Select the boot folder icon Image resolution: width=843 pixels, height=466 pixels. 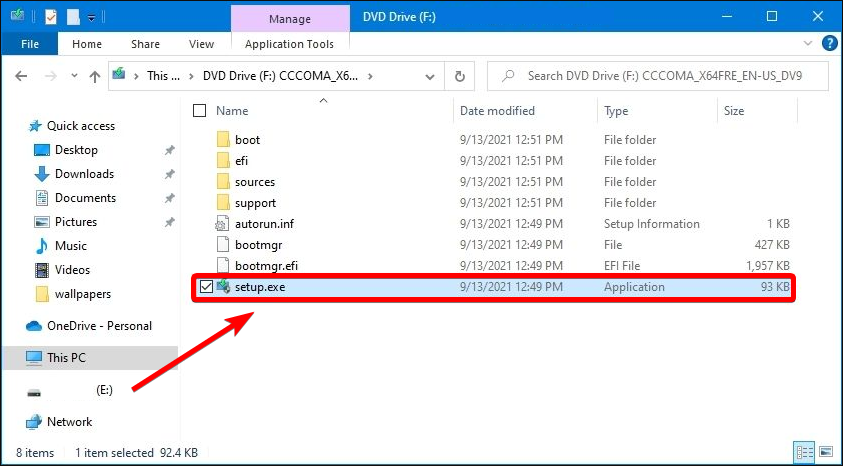coord(223,140)
